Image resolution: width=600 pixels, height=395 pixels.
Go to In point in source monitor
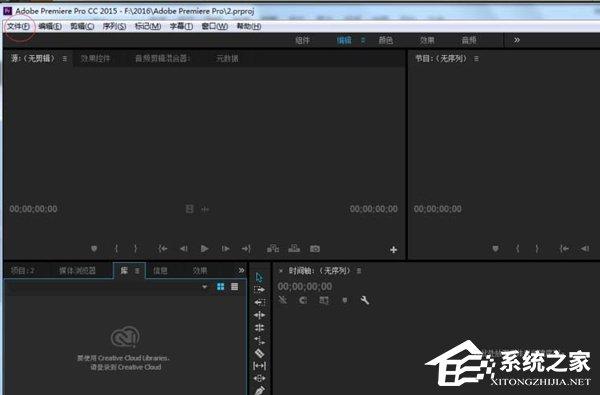pyautogui.click(x=163, y=249)
